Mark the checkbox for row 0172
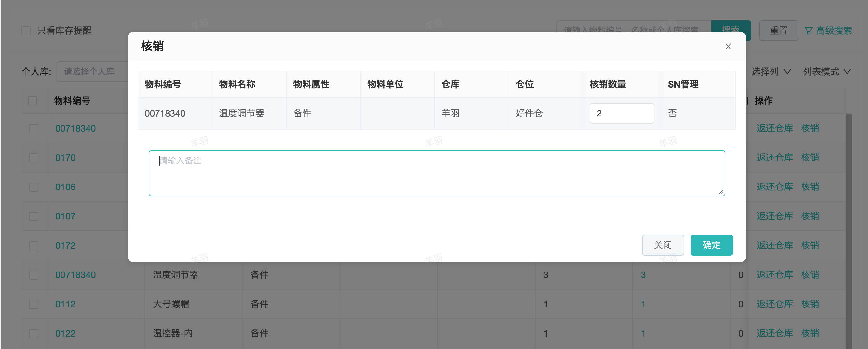868x349 pixels. click(34, 246)
